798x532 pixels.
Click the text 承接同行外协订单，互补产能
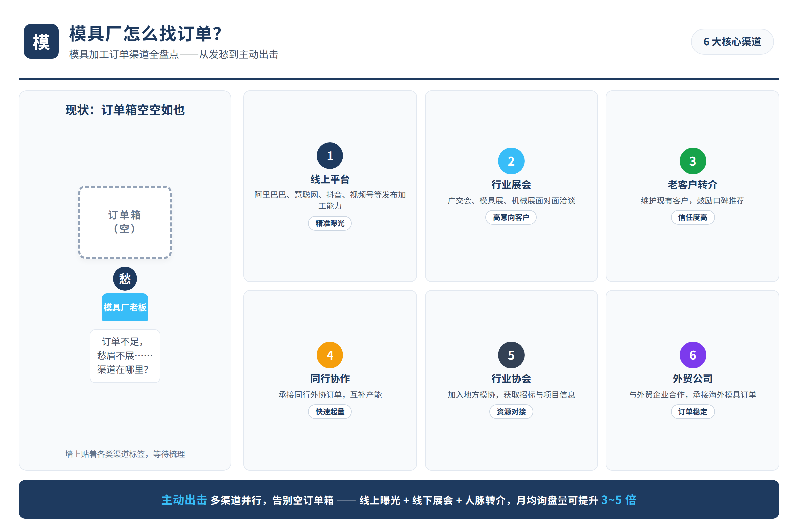pos(330,395)
